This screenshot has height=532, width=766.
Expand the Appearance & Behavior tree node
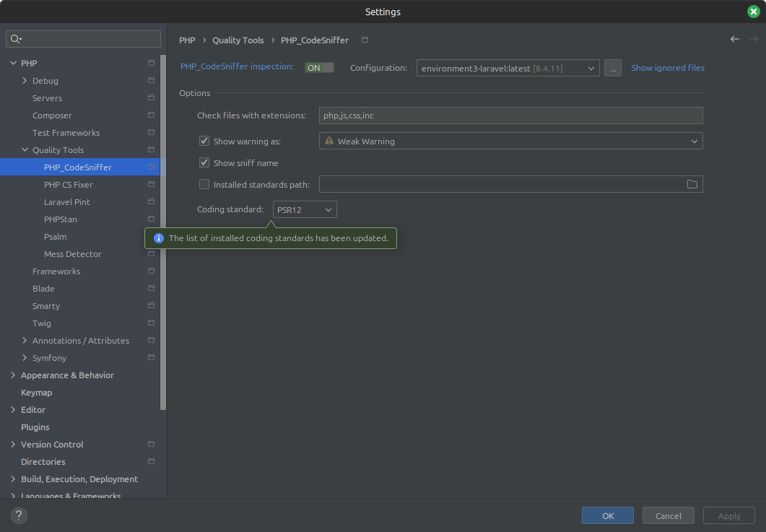(13, 375)
